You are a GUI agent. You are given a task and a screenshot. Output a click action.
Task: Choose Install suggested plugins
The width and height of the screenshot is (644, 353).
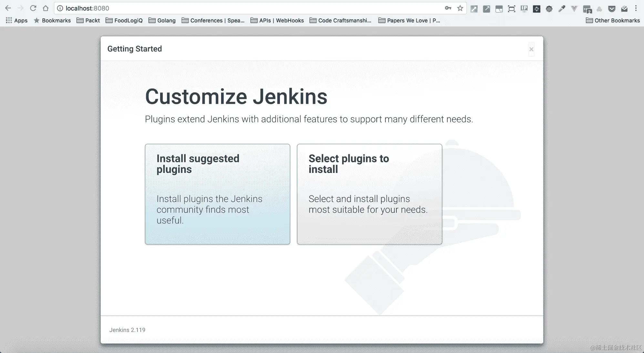pos(217,194)
